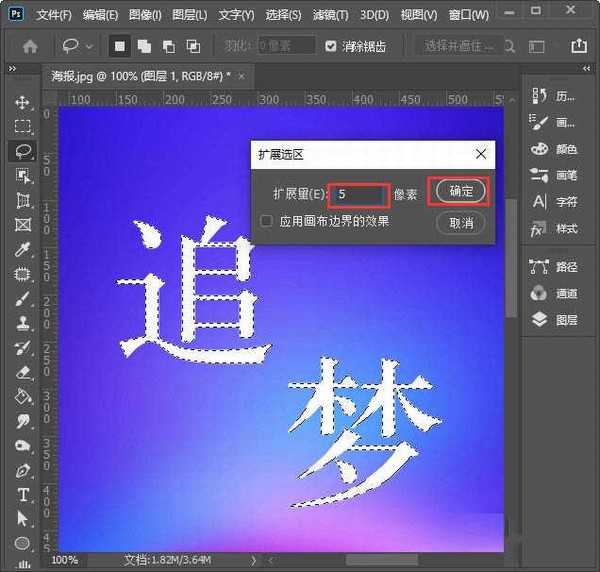Image resolution: width=600 pixels, height=572 pixels.
Task: Select the Eyedropper tool
Action: click(23, 249)
